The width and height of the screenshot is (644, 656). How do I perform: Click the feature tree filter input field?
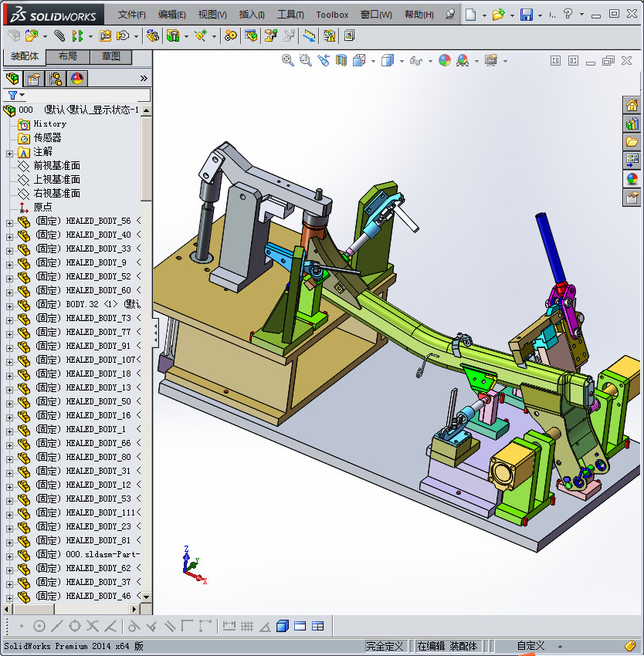(x=86, y=96)
